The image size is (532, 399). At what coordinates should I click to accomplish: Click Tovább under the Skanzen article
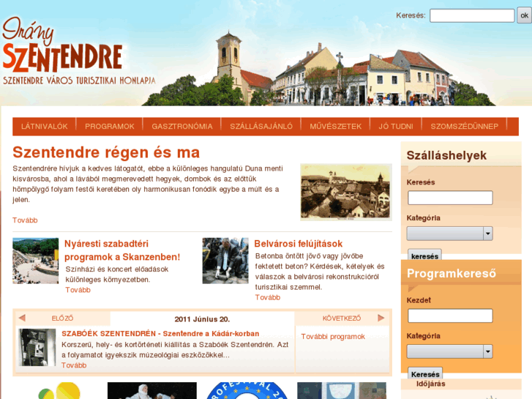[78, 290]
